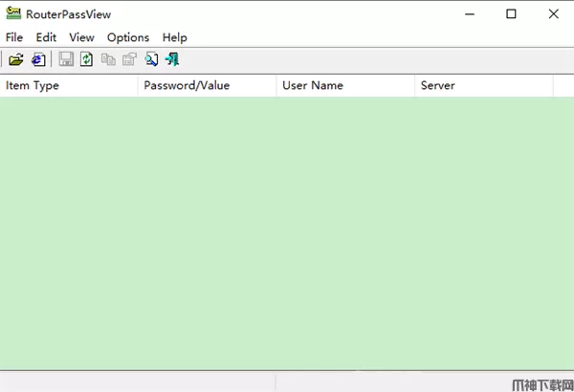Image resolution: width=574 pixels, height=392 pixels.
Task: Open the View menu
Action: pyautogui.click(x=81, y=37)
